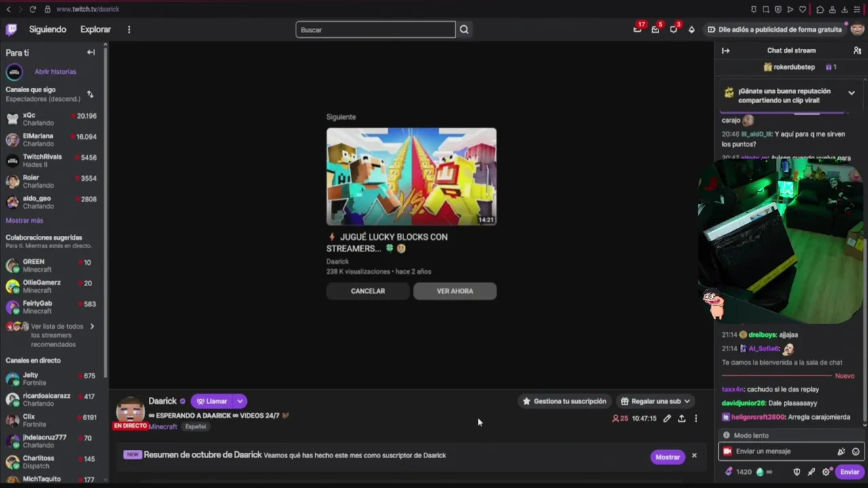Click the sword mod view icon

pos(811,472)
